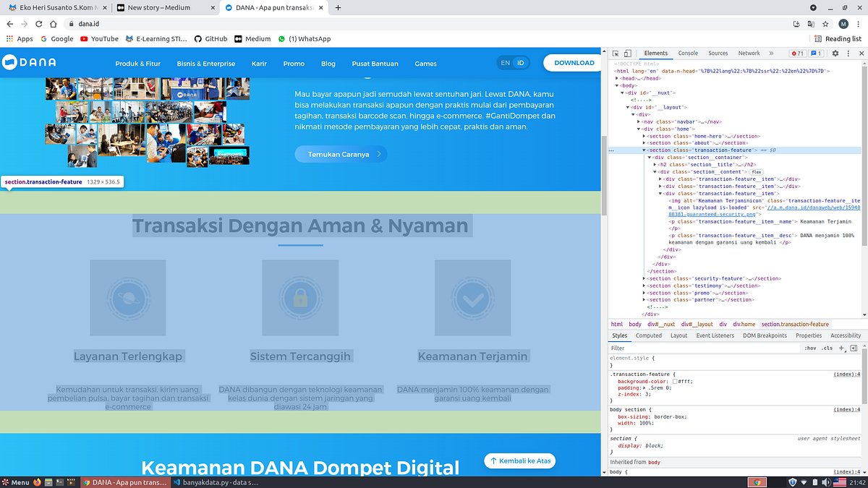Click the Kembali ke Atas button
868x488 pixels.
519,461
